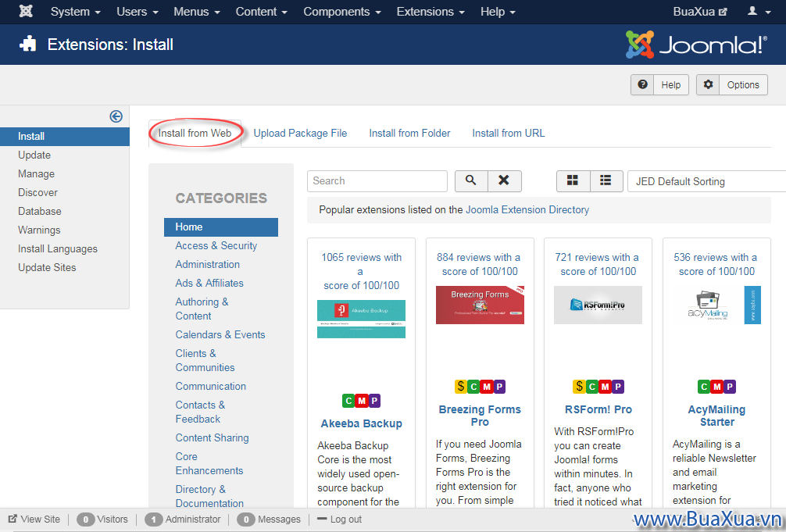Open the Access & Security category
This screenshot has height=532, width=786.
pyautogui.click(x=216, y=246)
